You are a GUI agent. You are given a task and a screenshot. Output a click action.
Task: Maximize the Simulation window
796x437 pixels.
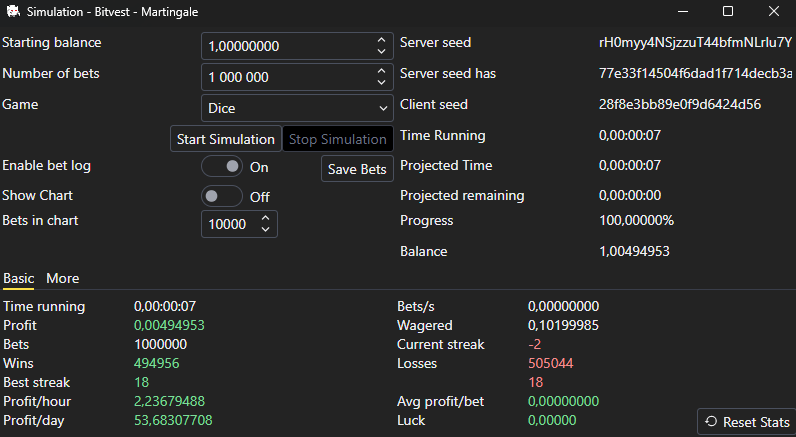point(728,11)
